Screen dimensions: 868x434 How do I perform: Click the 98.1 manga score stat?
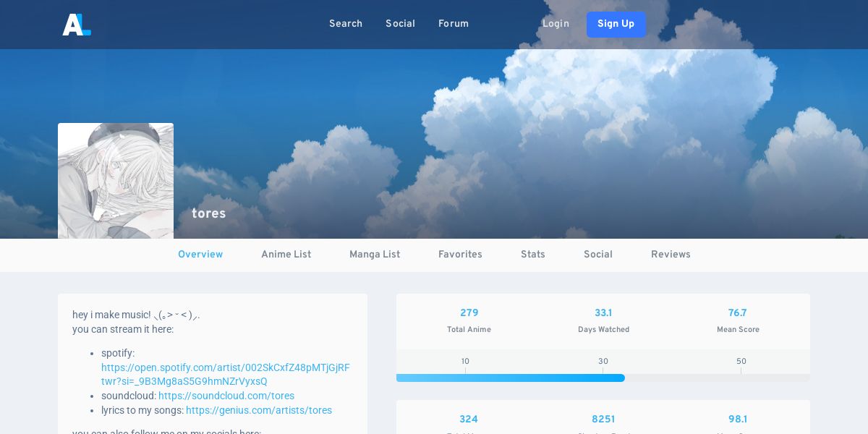click(x=738, y=420)
